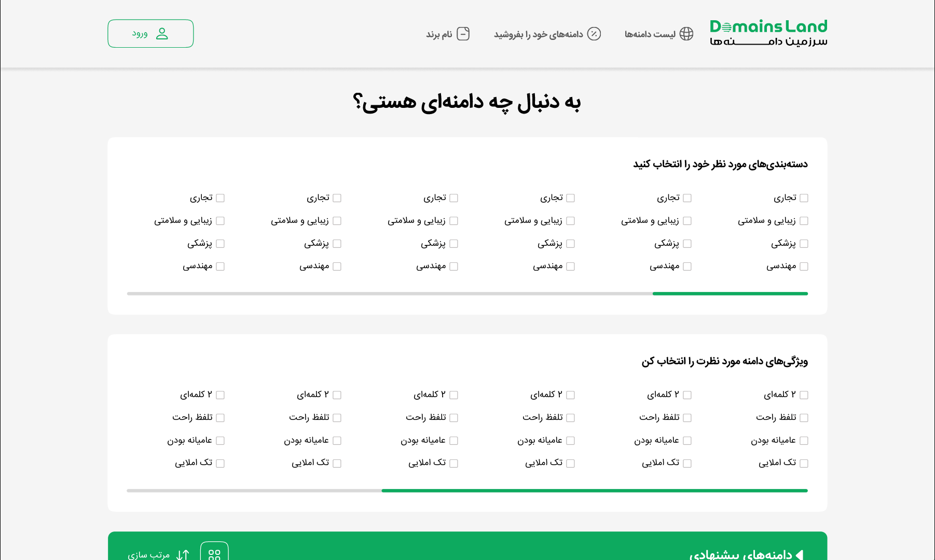Click the tag icon beside نام برند
Viewport: 935px width, 560px height.
tap(463, 34)
